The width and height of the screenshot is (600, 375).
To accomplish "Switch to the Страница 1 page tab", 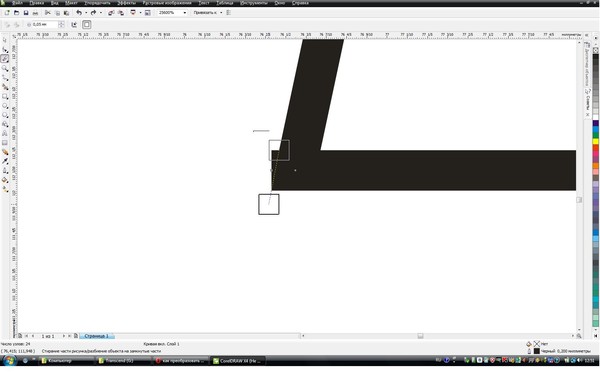I will point(96,336).
